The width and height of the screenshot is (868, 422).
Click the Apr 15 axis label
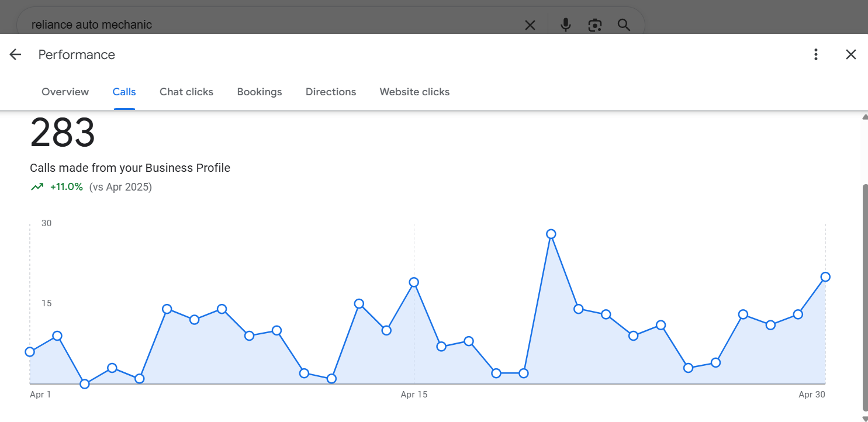[414, 395]
